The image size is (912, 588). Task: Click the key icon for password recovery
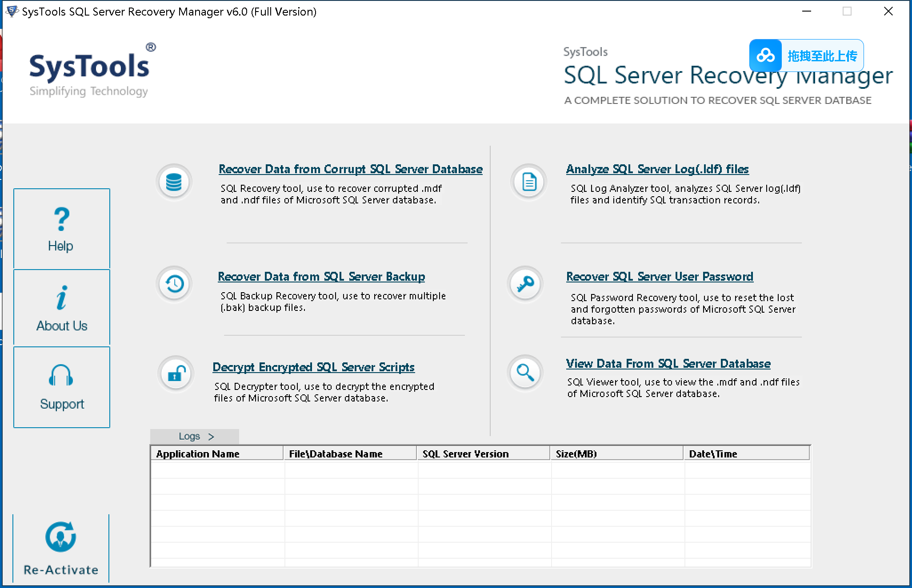pyautogui.click(x=525, y=284)
